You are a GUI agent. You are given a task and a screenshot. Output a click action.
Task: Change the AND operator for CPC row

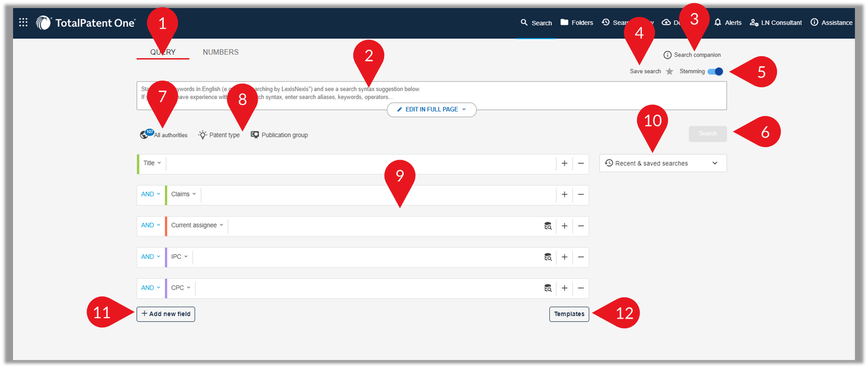pos(151,288)
